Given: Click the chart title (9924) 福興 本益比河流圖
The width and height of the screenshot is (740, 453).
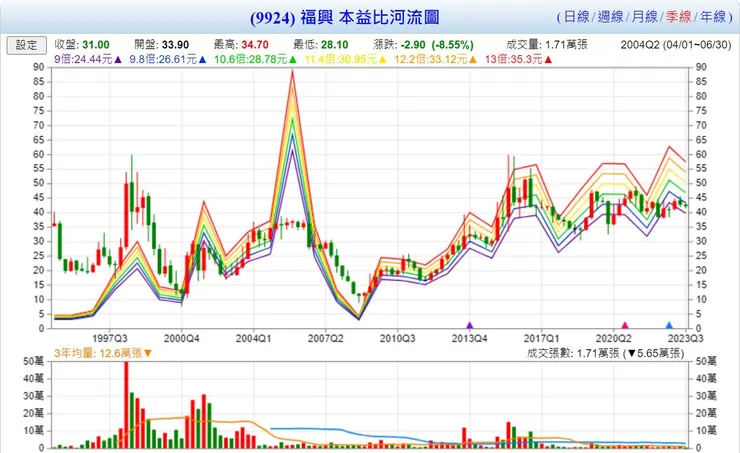Looking at the screenshot, I should [345, 17].
